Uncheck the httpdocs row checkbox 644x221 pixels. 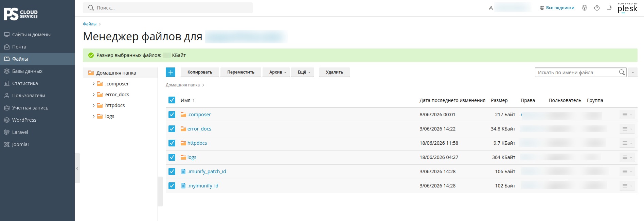[172, 143]
